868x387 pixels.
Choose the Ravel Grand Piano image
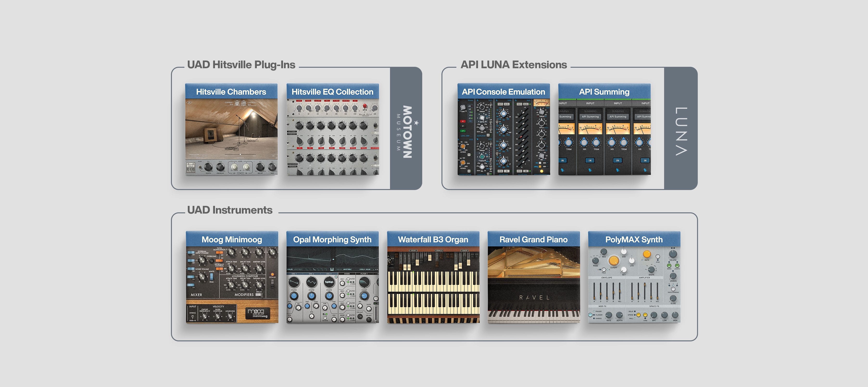pyautogui.click(x=534, y=285)
